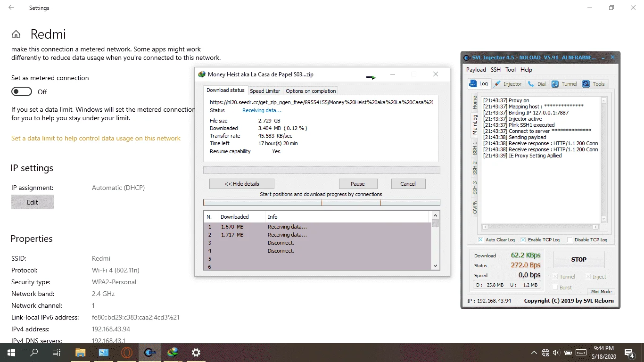Show hidden system tray icons
The image size is (644, 362).
tap(534, 353)
